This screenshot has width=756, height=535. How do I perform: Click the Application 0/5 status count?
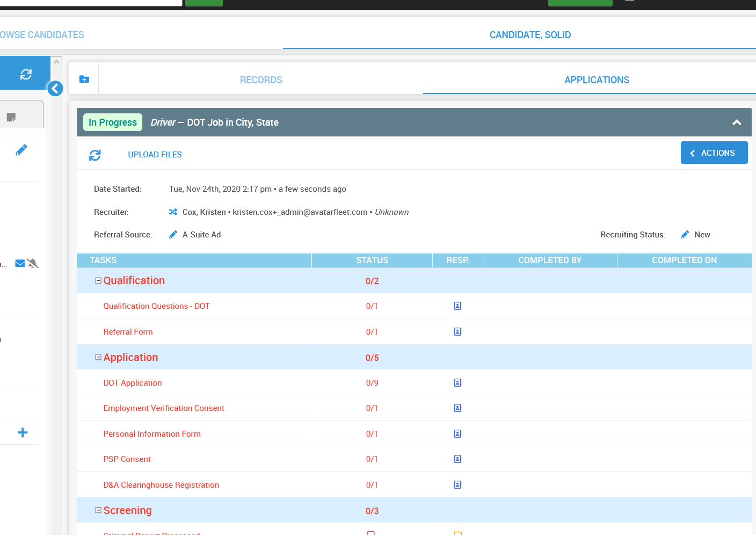(372, 358)
